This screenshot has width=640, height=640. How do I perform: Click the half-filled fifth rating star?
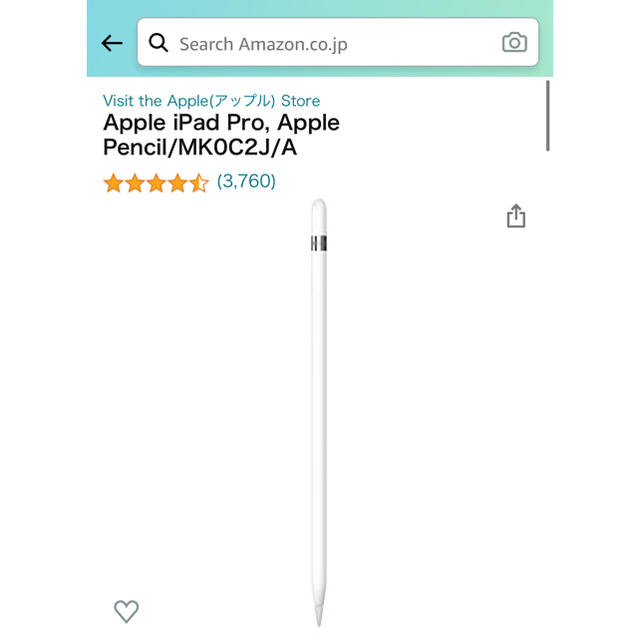(x=199, y=182)
